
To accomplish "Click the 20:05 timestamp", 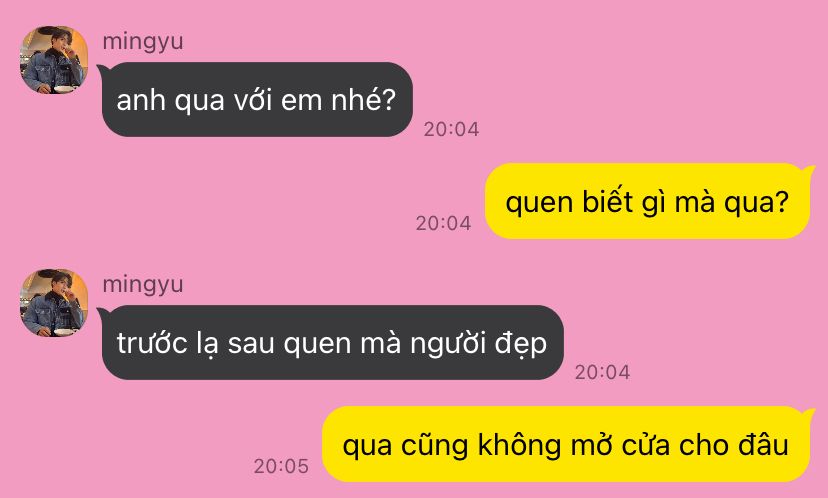I will (x=281, y=466).
